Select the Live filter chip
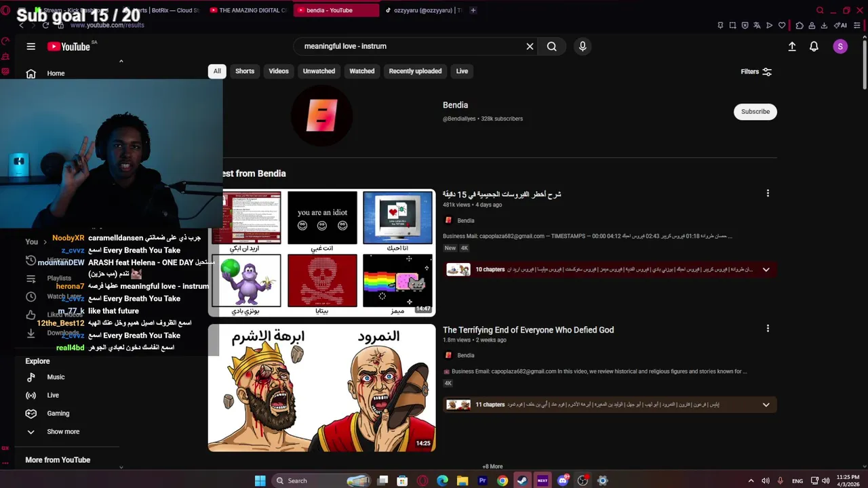The image size is (868, 488). click(462, 71)
